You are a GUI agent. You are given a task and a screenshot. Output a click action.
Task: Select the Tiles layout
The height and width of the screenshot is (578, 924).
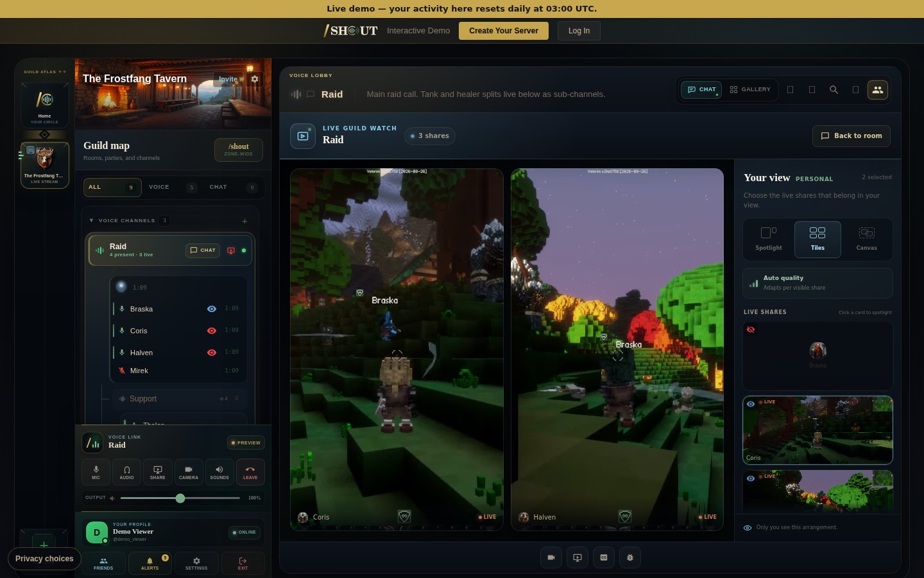pyautogui.click(x=817, y=239)
